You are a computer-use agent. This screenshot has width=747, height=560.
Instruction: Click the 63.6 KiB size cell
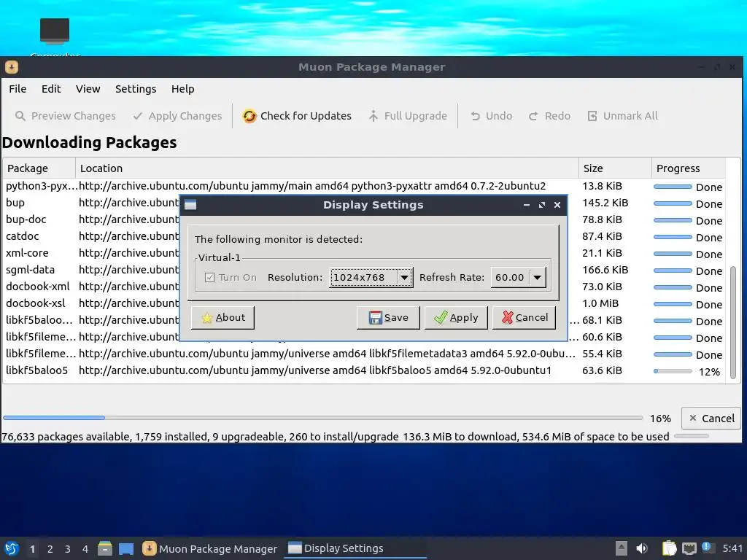click(x=602, y=370)
